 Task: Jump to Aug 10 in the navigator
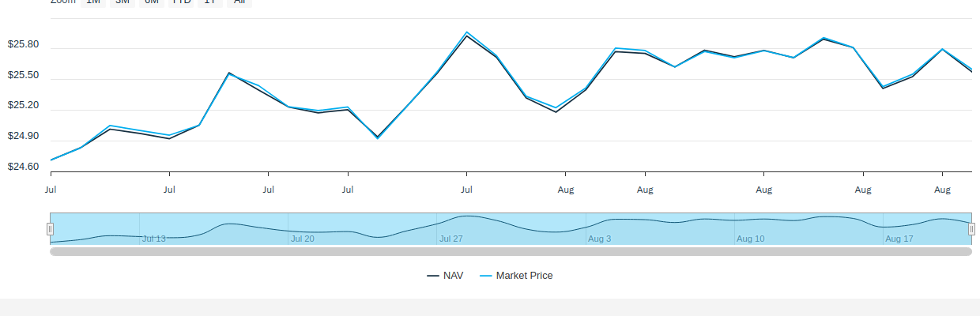[751, 239]
